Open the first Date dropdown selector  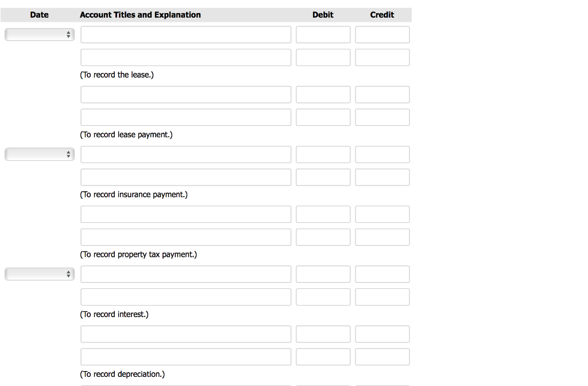tap(39, 34)
